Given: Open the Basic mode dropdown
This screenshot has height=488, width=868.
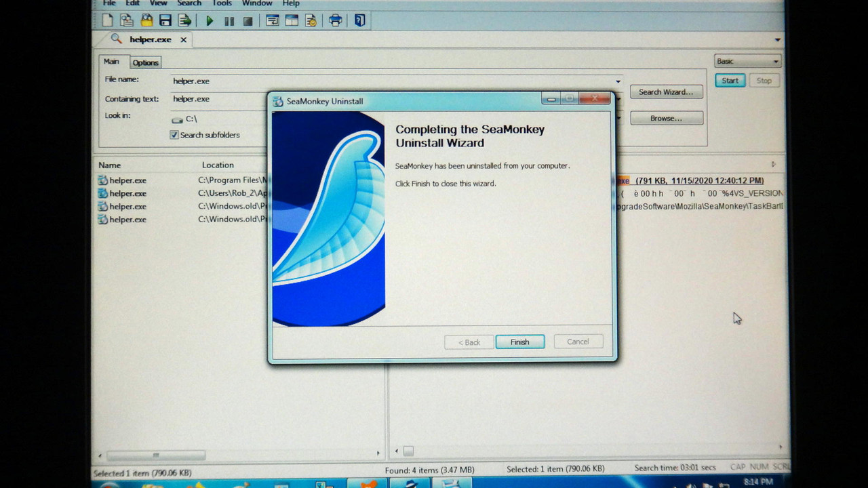Looking at the screenshot, I should [747, 61].
